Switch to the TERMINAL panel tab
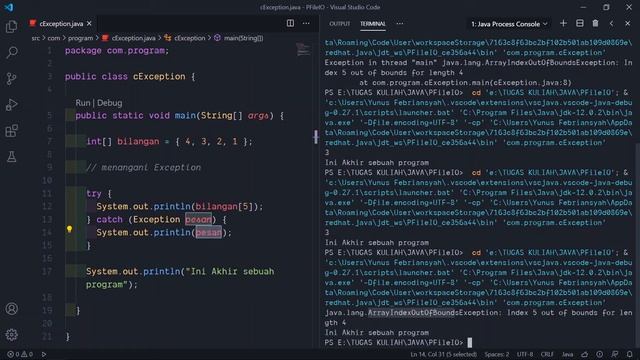 click(373, 24)
